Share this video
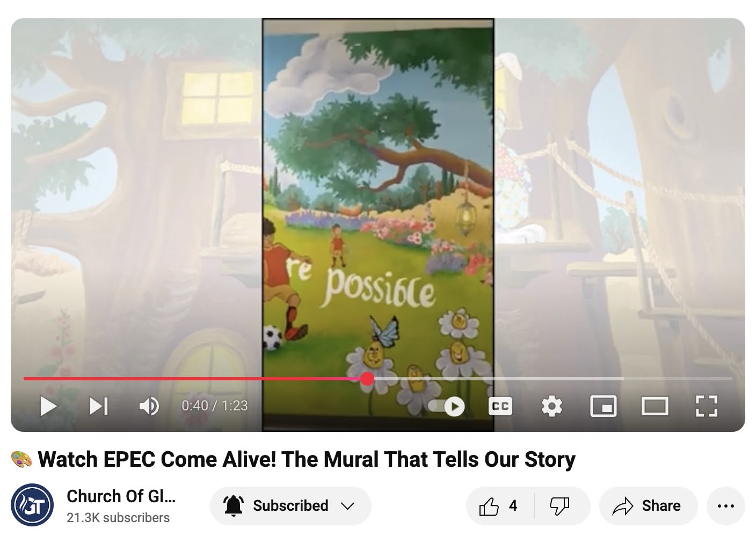This screenshot has height=535, width=756. click(x=648, y=506)
